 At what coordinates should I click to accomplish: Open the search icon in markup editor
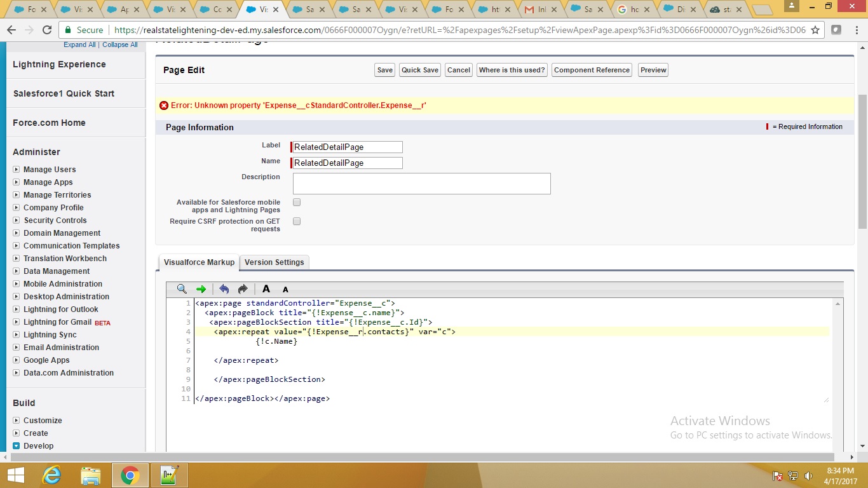coord(182,289)
